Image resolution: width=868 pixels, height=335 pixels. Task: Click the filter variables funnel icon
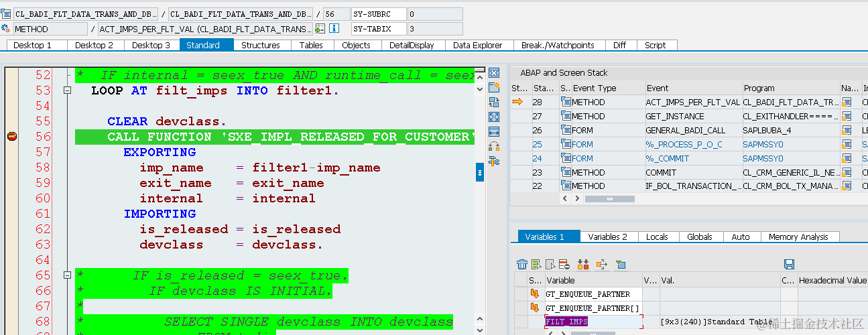pos(621,264)
